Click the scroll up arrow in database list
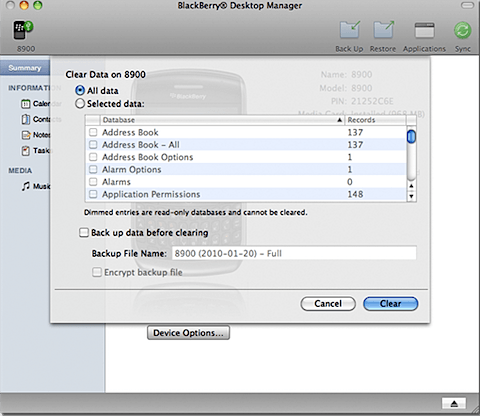This screenshot has width=480, height=416. coord(411,186)
